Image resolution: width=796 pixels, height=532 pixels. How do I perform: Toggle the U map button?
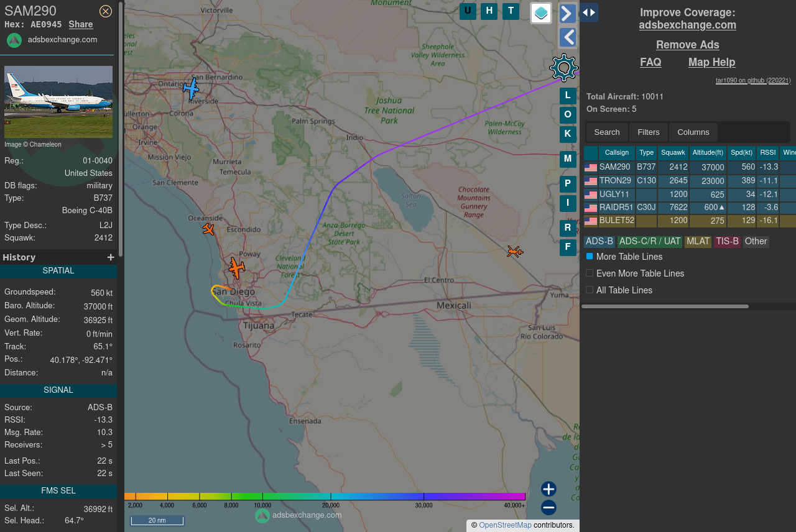[468, 11]
